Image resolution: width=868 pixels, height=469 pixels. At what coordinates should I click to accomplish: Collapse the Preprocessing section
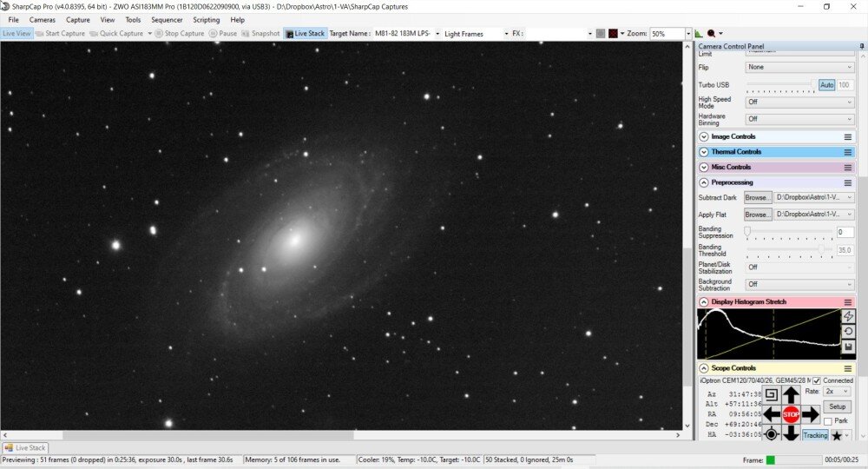(704, 182)
